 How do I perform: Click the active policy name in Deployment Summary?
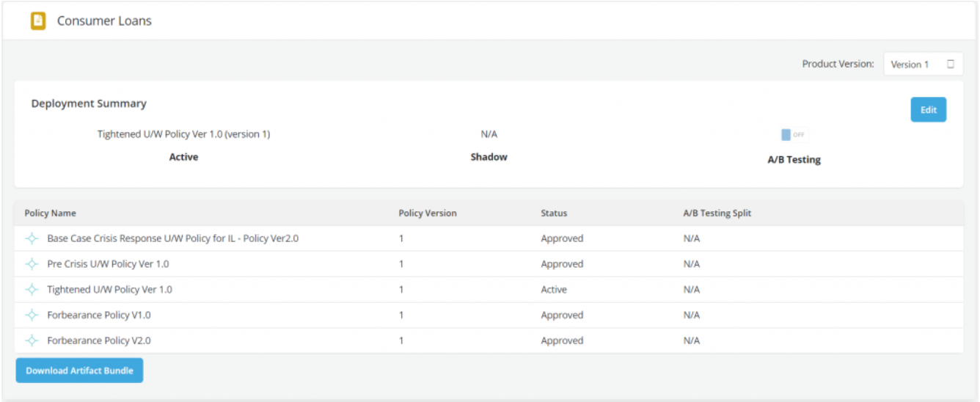[x=183, y=134]
